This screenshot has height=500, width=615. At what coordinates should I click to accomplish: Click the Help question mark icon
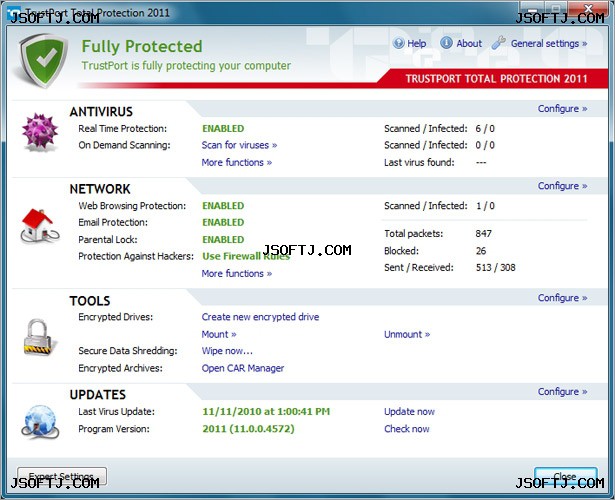(398, 43)
